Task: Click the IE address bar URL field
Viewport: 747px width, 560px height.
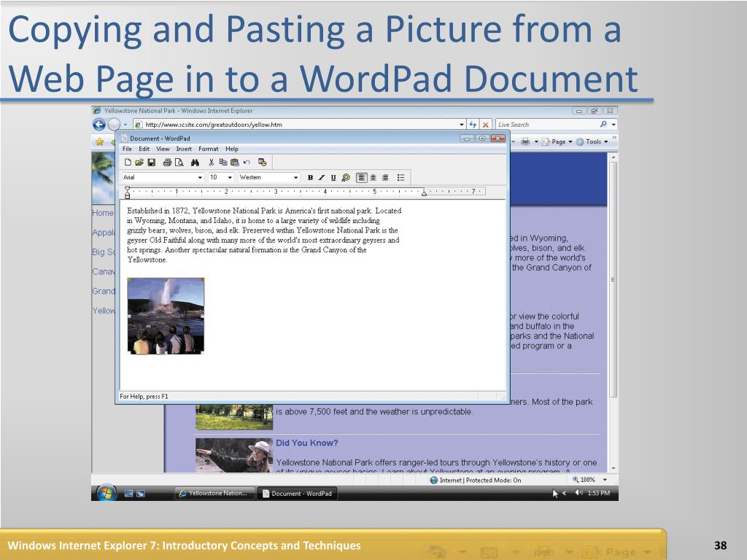Action: point(300,124)
